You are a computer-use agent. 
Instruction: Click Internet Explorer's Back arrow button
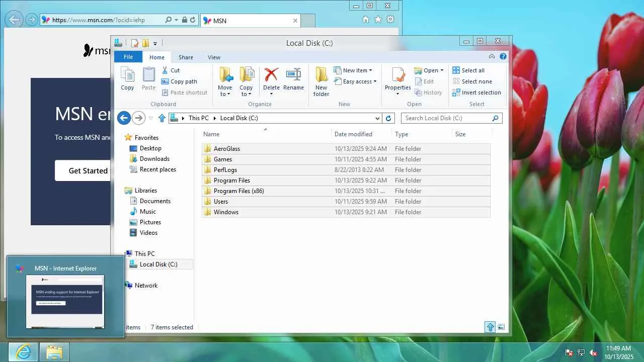click(15, 20)
